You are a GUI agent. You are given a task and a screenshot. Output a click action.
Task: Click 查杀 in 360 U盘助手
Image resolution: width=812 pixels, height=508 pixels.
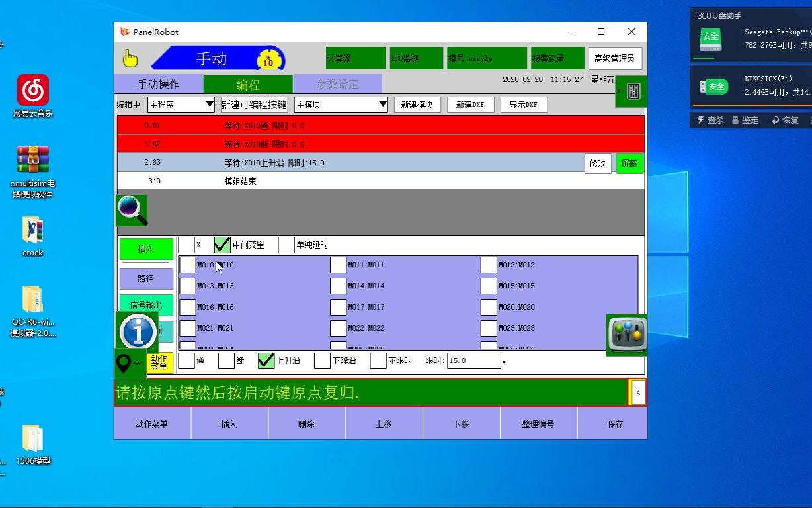point(711,120)
